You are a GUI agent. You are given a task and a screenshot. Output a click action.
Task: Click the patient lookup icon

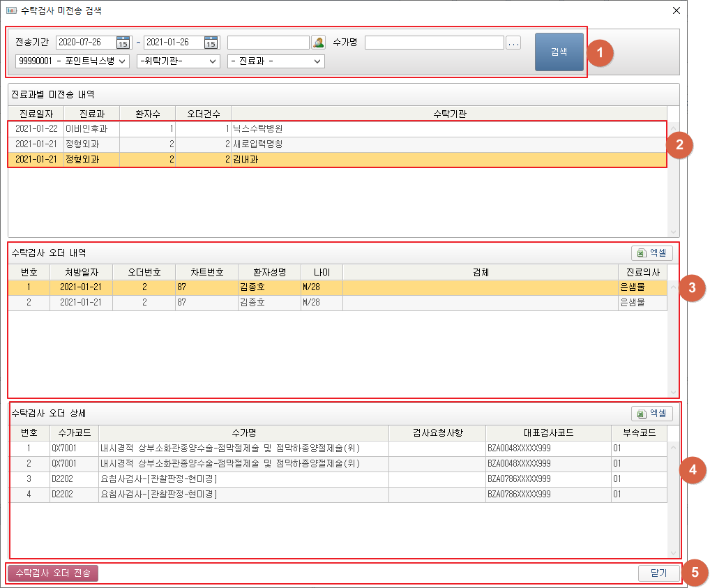click(x=318, y=43)
